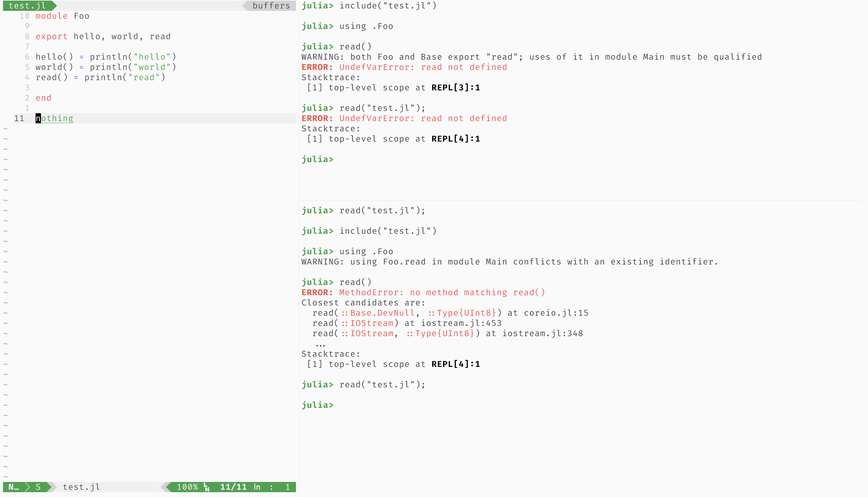The image size is (868, 497).
Task: Click the export keyword in the editor
Action: (52, 36)
